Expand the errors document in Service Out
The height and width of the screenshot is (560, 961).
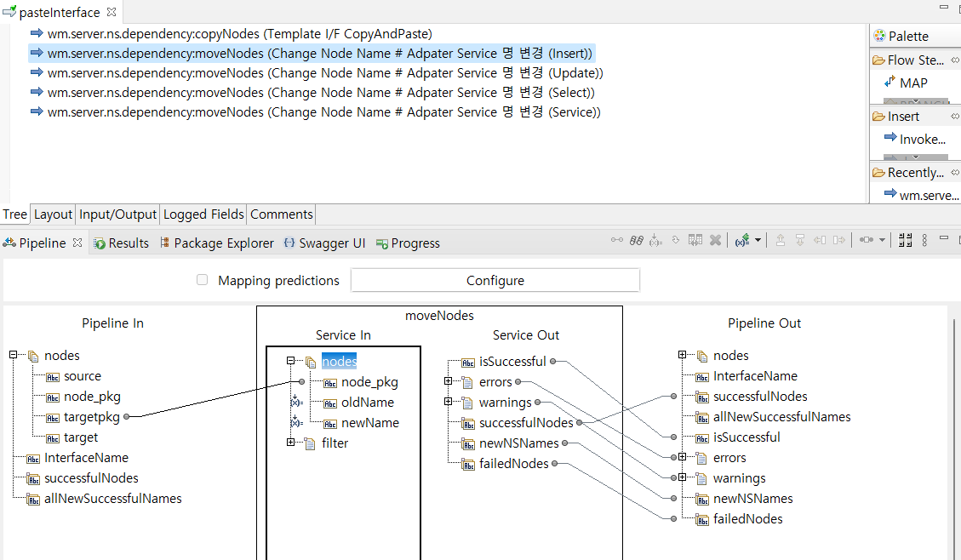click(x=449, y=382)
